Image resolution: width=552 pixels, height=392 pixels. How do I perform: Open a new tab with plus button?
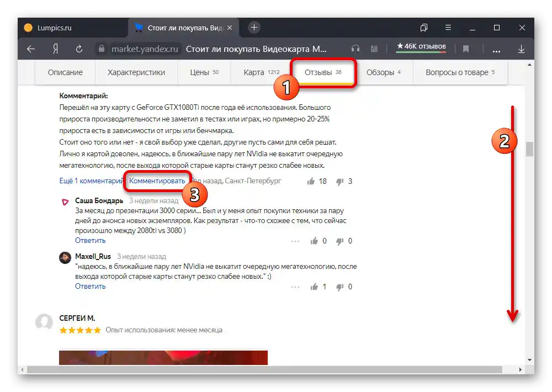click(x=254, y=28)
